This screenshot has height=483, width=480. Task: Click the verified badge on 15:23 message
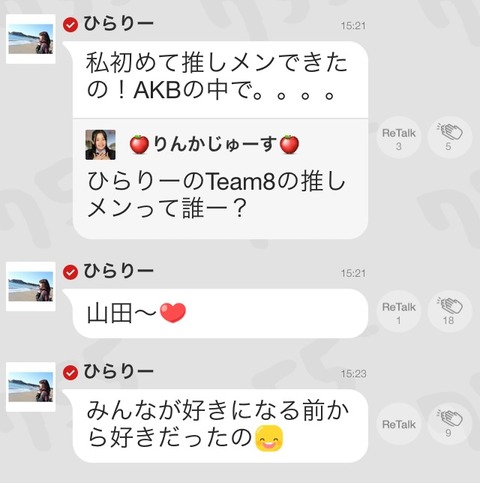click(x=70, y=373)
